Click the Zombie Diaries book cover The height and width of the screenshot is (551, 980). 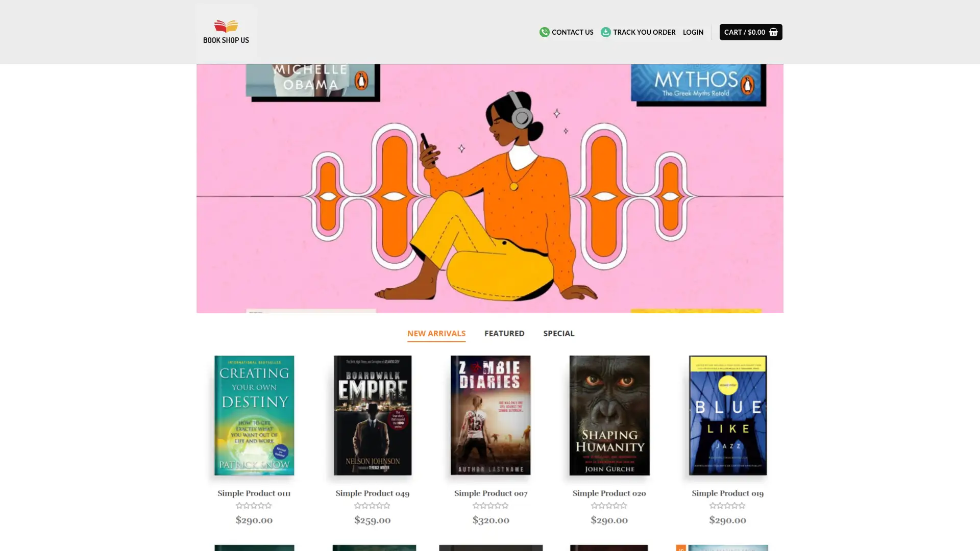pyautogui.click(x=491, y=415)
